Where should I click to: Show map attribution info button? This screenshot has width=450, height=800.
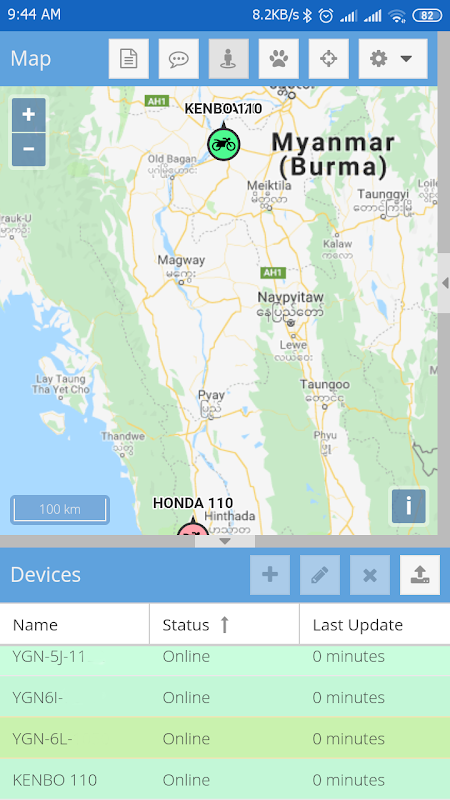(x=409, y=506)
